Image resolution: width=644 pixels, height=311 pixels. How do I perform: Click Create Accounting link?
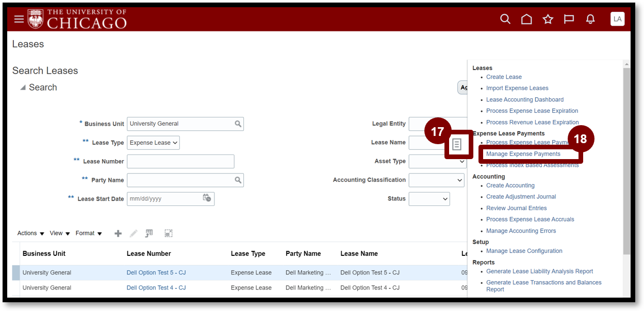pos(510,185)
